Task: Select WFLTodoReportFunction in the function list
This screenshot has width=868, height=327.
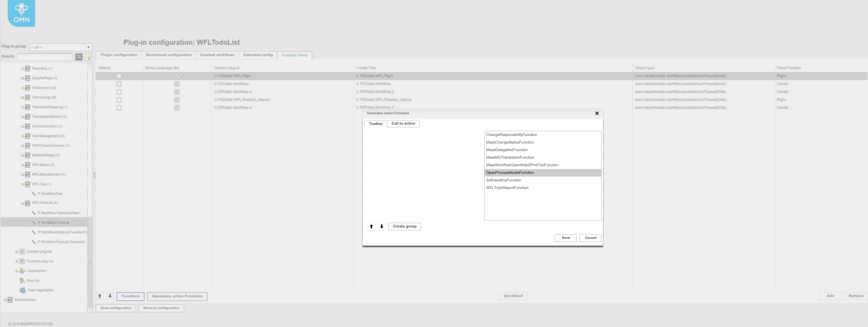Action: [543, 188]
